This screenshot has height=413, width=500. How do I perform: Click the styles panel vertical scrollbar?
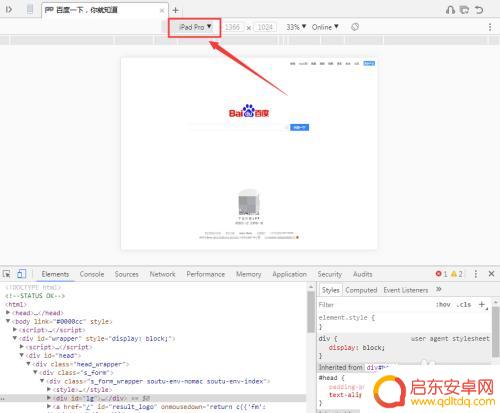[x=496, y=331]
